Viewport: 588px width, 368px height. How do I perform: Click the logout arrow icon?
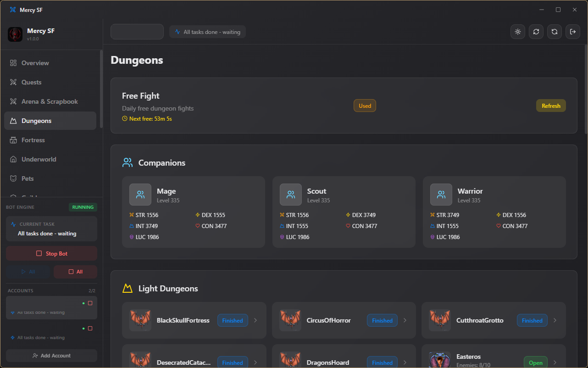573,32
